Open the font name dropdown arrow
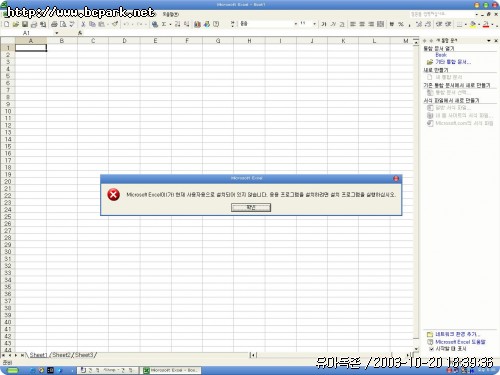This screenshot has width=500, height=375. click(x=296, y=24)
